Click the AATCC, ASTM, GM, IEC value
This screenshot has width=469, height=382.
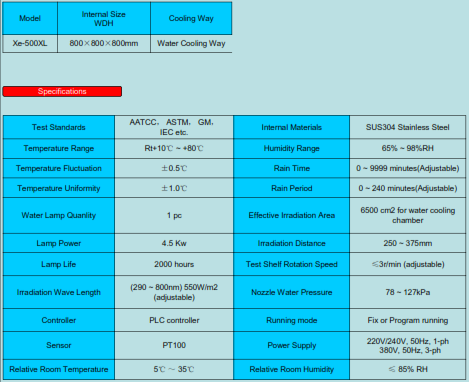[174, 127]
